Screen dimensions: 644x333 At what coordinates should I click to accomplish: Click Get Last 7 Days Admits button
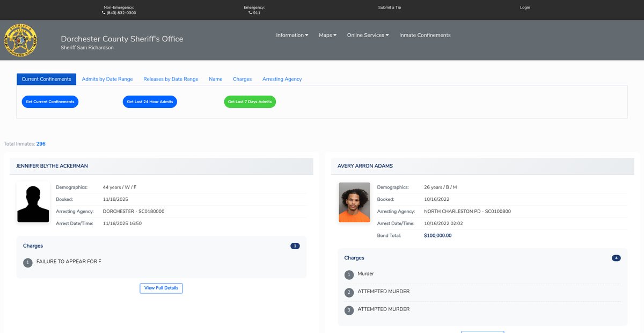(x=250, y=102)
